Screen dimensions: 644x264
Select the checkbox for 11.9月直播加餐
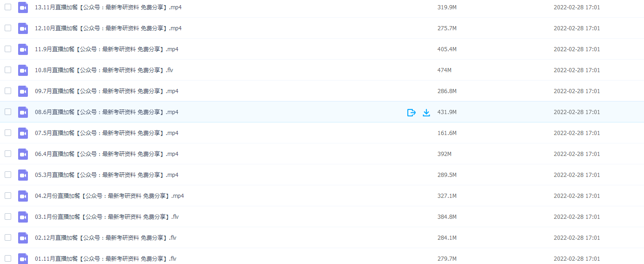8,49
